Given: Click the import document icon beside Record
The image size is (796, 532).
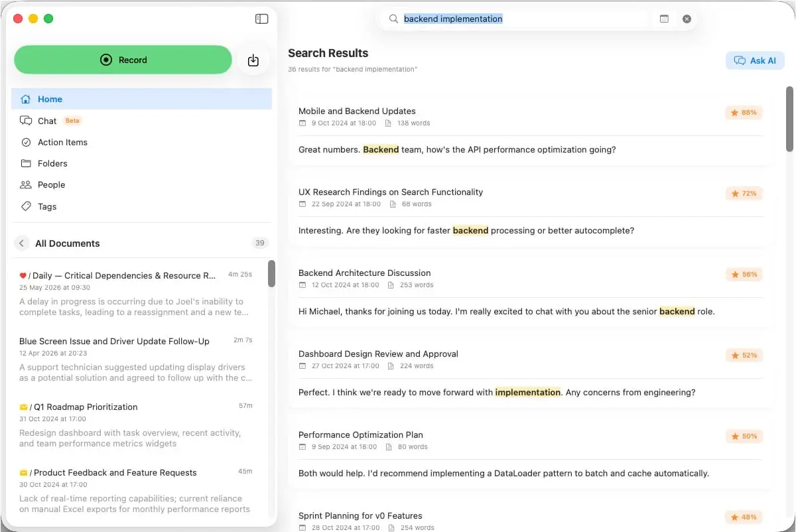Looking at the screenshot, I should click(253, 60).
